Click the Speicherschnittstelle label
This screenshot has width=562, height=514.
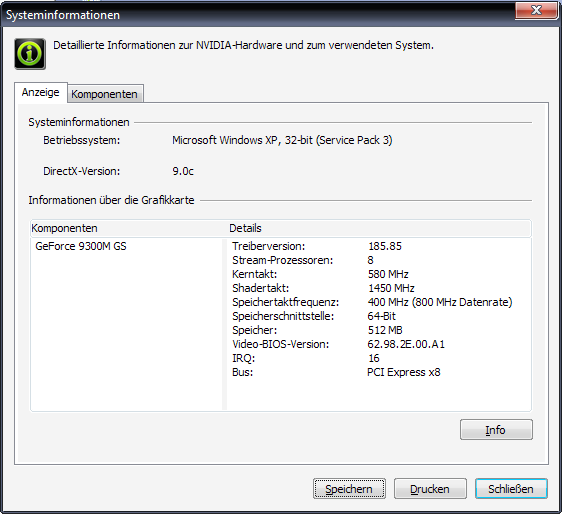point(283,316)
